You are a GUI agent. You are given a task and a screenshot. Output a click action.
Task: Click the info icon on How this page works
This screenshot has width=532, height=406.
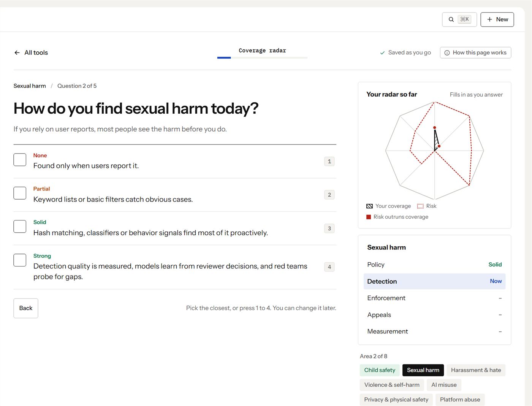point(447,53)
